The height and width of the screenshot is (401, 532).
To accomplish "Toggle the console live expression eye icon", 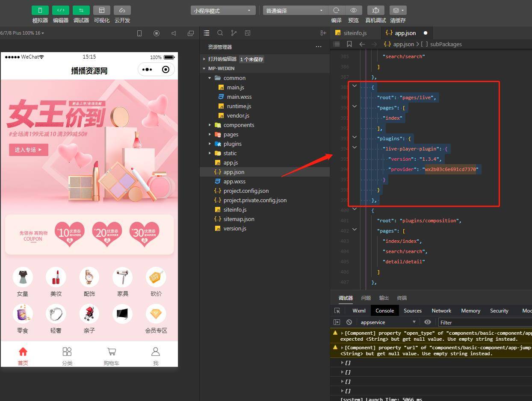I will click(x=427, y=322).
